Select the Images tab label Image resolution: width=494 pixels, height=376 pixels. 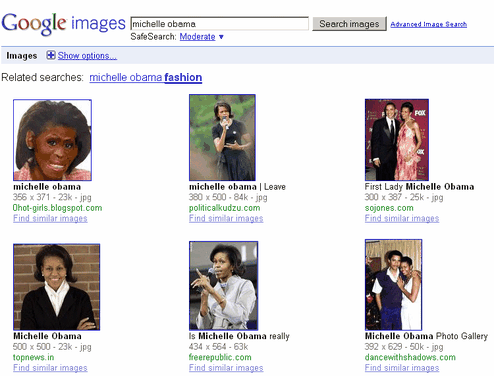click(22, 56)
